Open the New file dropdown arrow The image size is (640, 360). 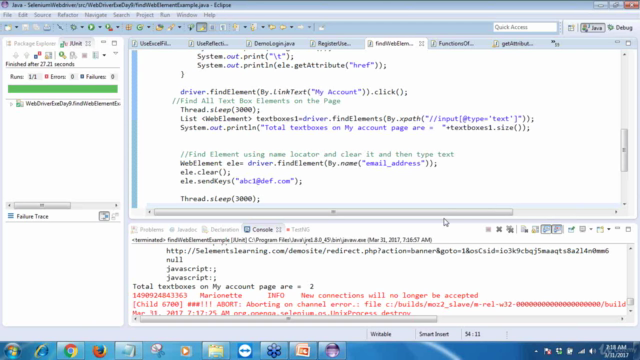[16, 27]
